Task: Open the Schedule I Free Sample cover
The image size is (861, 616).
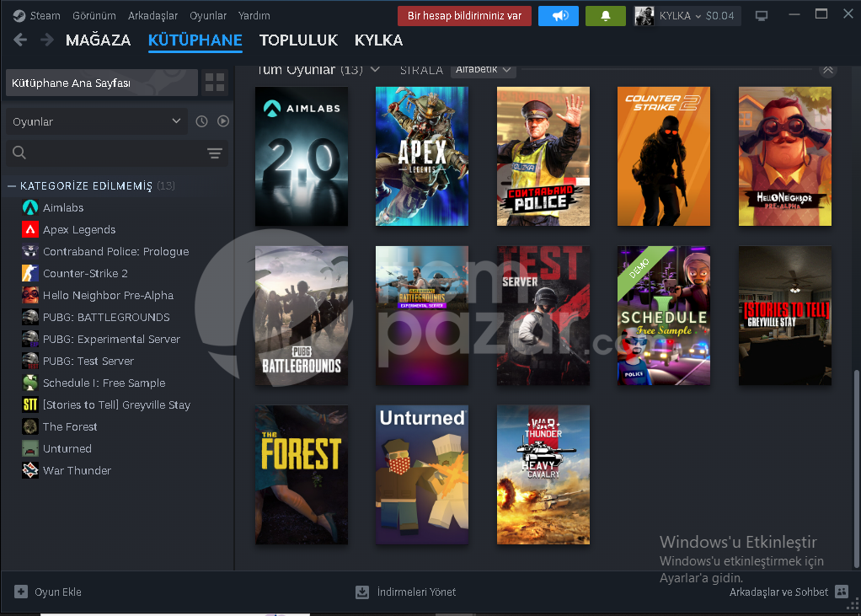Action: pos(663,315)
